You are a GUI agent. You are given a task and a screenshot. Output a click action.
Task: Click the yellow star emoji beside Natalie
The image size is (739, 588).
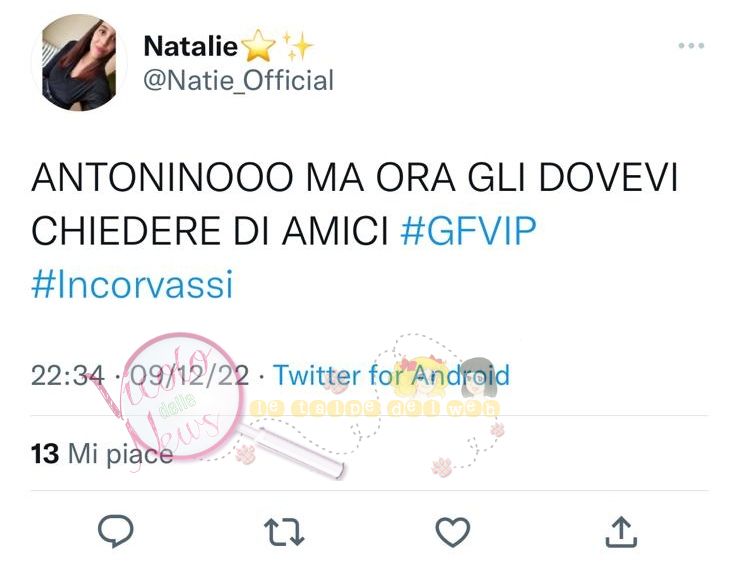(258, 46)
